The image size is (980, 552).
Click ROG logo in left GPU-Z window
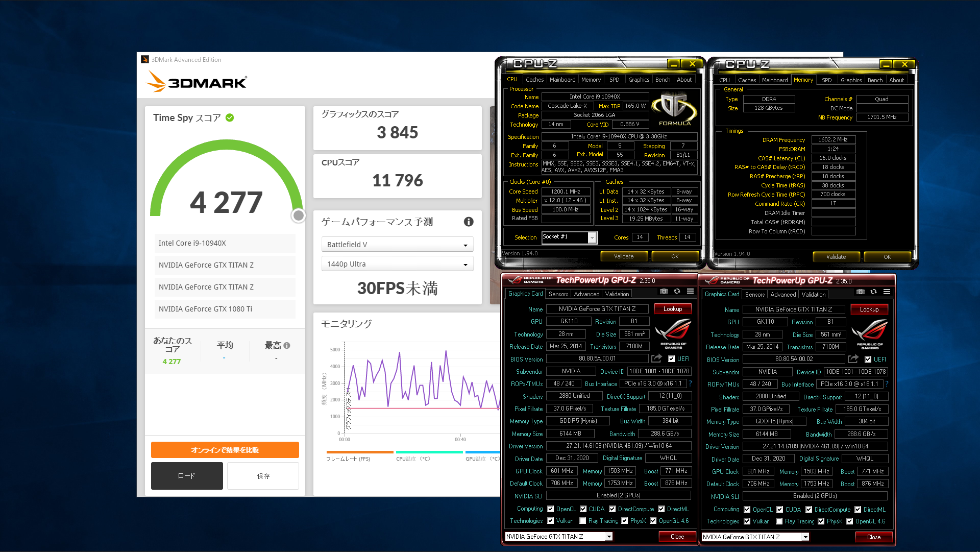pos(673,334)
